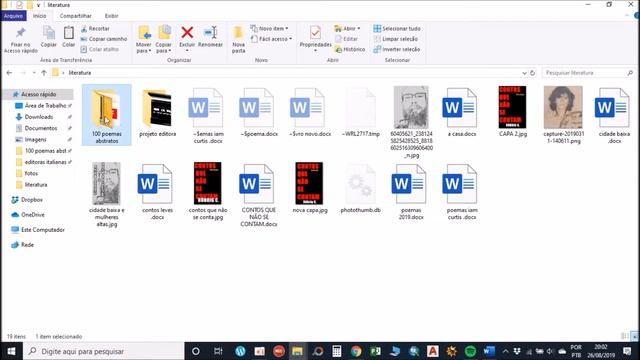Click Copiar caminho in ribbon
This screenshot has width=640, height=360.
point(104,39)
